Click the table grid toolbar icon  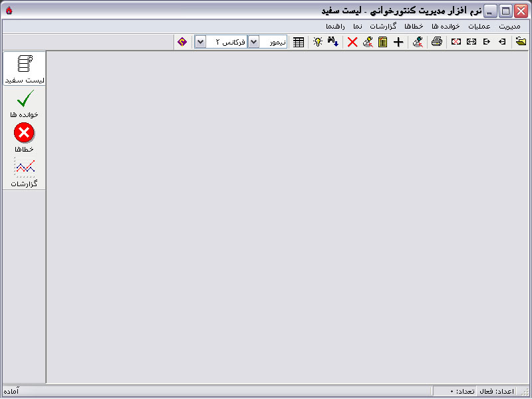click(299, 42)
